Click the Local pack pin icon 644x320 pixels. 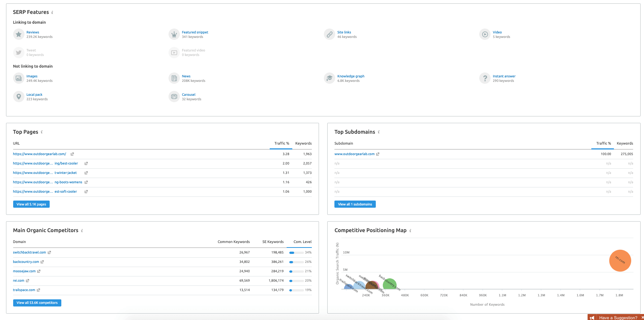click(18, 97)
